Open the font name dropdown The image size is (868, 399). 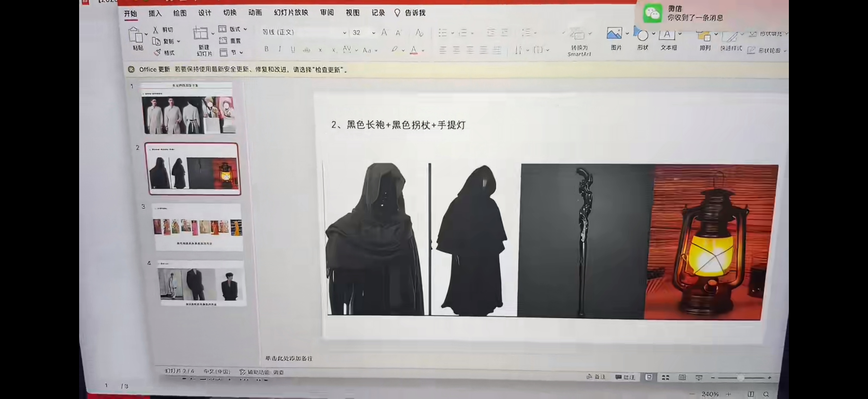coord(344,33)
